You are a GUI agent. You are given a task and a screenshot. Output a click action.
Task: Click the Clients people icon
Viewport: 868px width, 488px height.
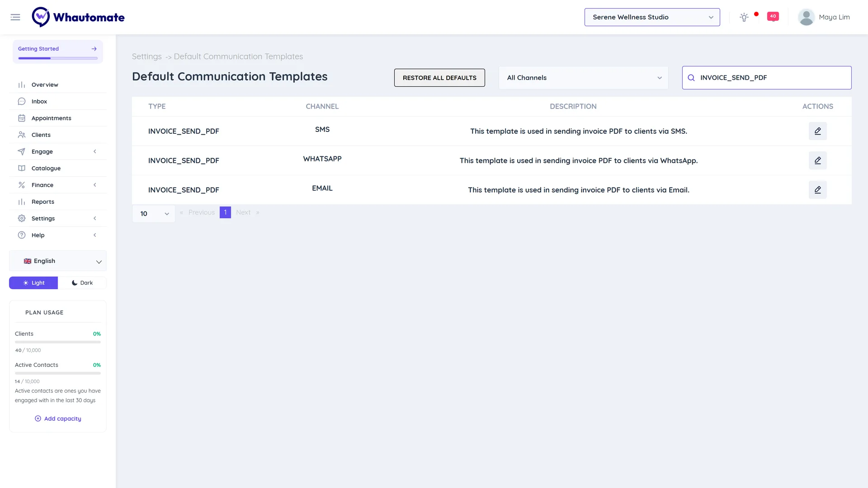(x=22, y=135)
